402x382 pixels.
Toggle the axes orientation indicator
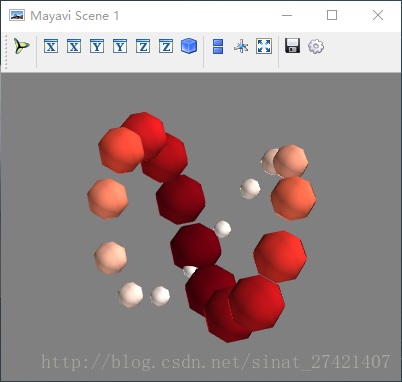pyautogui.click(x=241, y=46)
